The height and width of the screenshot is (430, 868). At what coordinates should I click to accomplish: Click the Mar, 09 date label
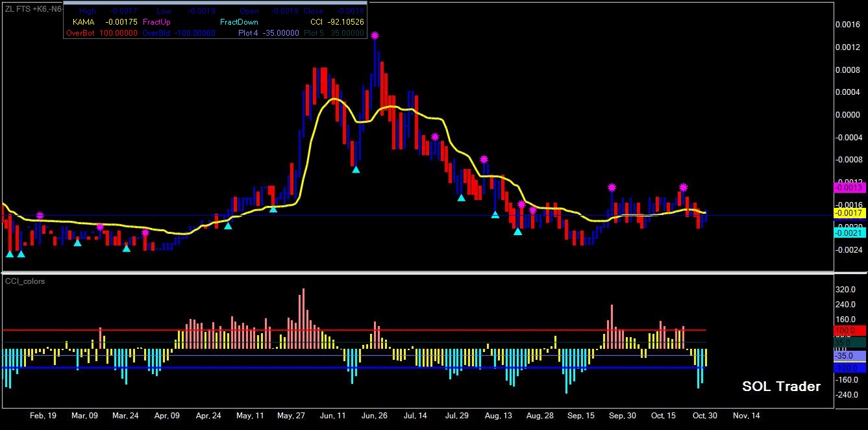click(84, 415)
